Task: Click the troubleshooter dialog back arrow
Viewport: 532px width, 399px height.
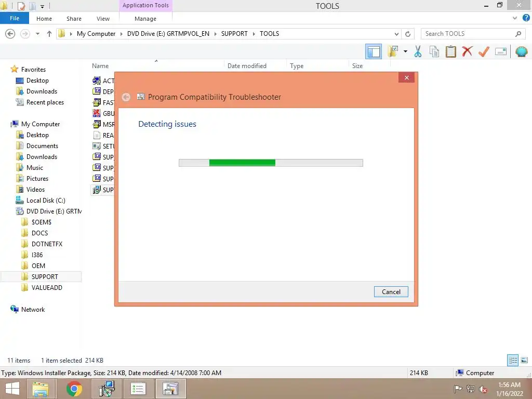Action: pyautogui.click(x=126, y=97)
